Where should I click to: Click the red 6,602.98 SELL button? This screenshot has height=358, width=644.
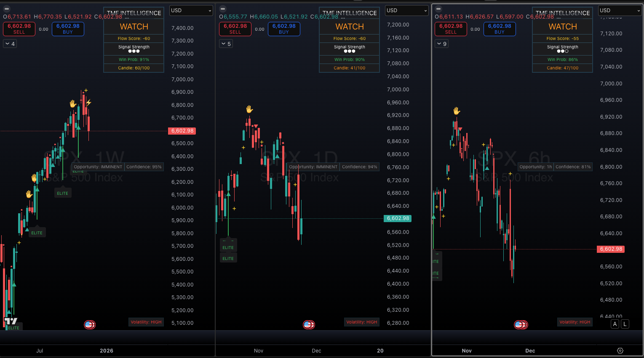(x=19, y=29)
